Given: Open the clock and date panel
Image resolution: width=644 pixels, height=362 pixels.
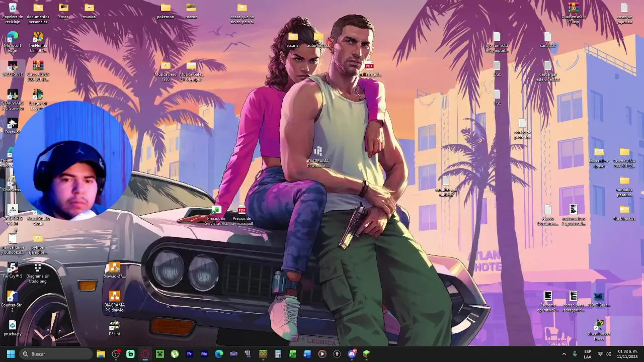Looking at the screenshot, I should click(x=627, y=354).
